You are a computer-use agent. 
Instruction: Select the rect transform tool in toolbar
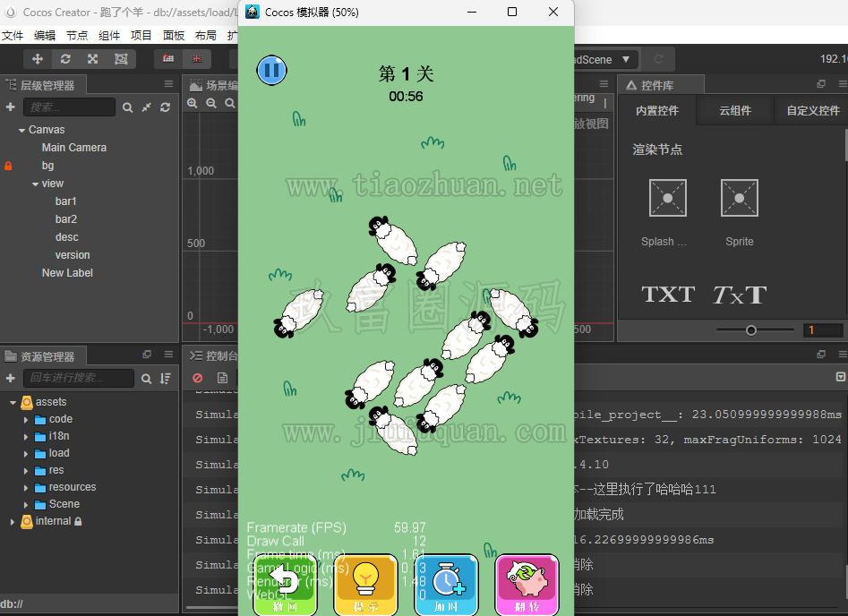[121, 59]
